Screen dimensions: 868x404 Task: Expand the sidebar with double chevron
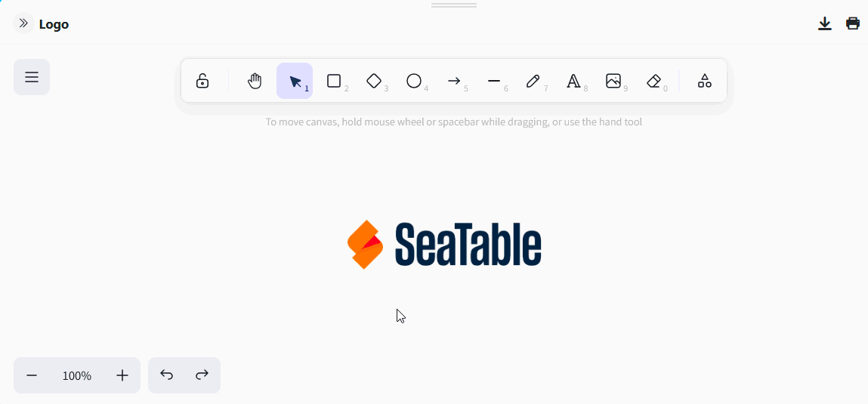pos(23,23)
